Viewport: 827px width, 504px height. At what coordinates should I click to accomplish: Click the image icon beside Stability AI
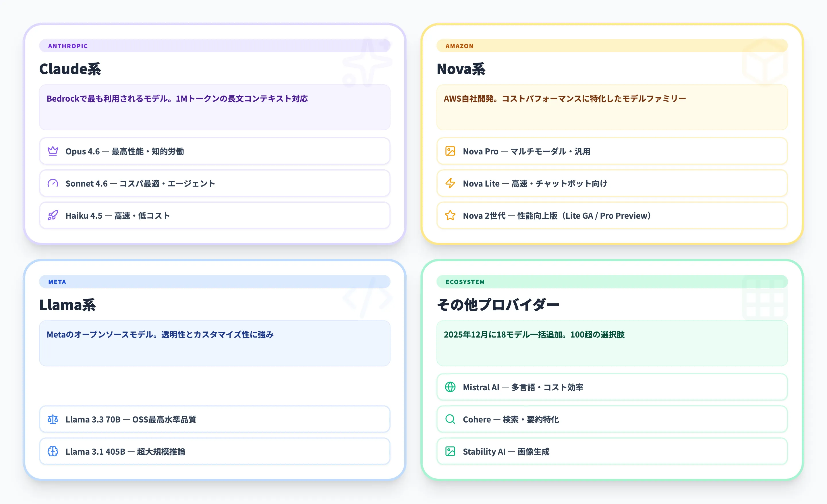450,452
